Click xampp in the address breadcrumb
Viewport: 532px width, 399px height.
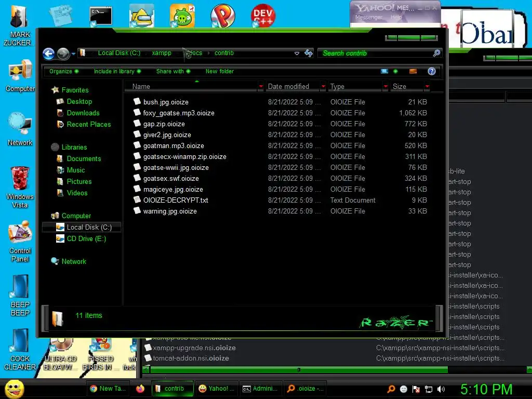pyautogui.click(x=162, y=53)
